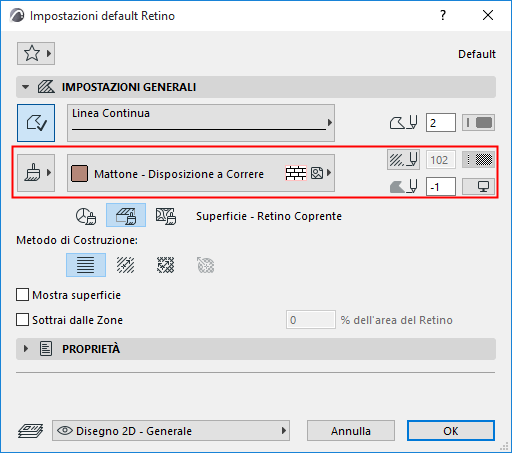Toggle the fill outline contour button
The image size is (512, 453).
(36, 123)
